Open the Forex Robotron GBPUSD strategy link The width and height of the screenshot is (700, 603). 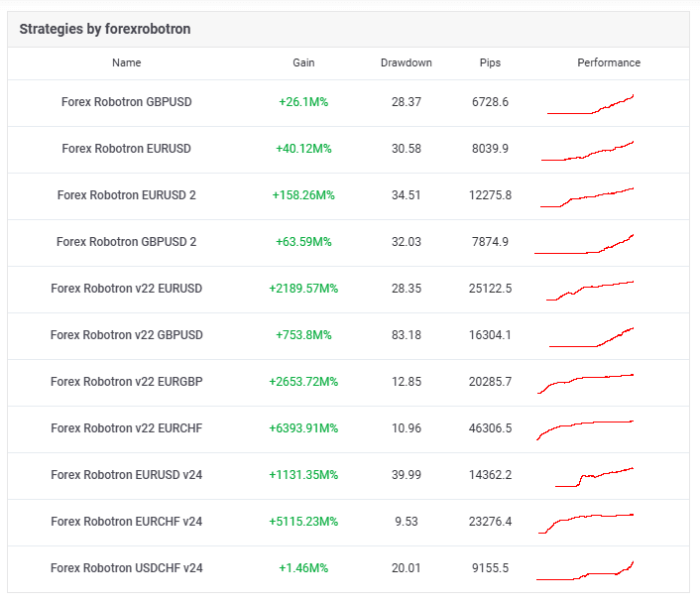tap(126, 102)
